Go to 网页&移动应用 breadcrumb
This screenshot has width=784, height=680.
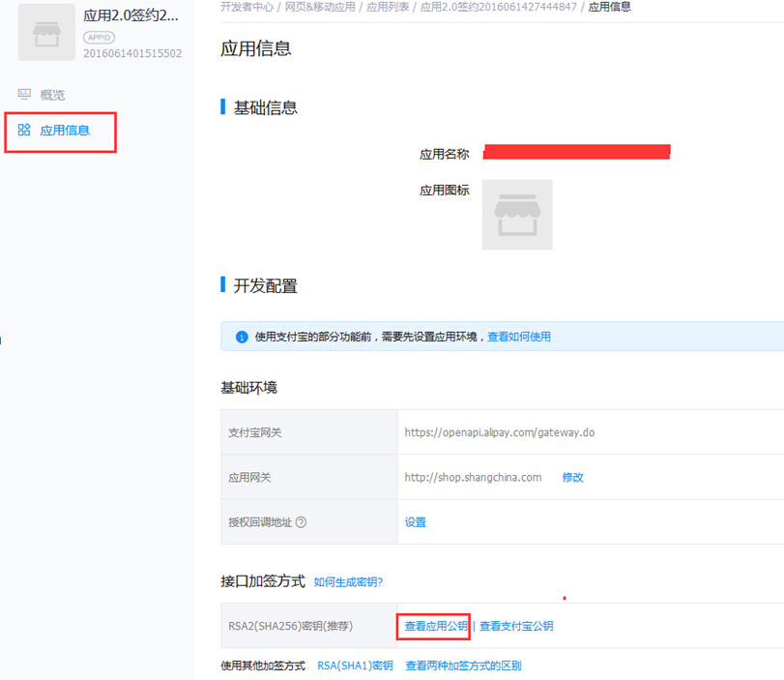pyautogui.click(x=320, y=7)
